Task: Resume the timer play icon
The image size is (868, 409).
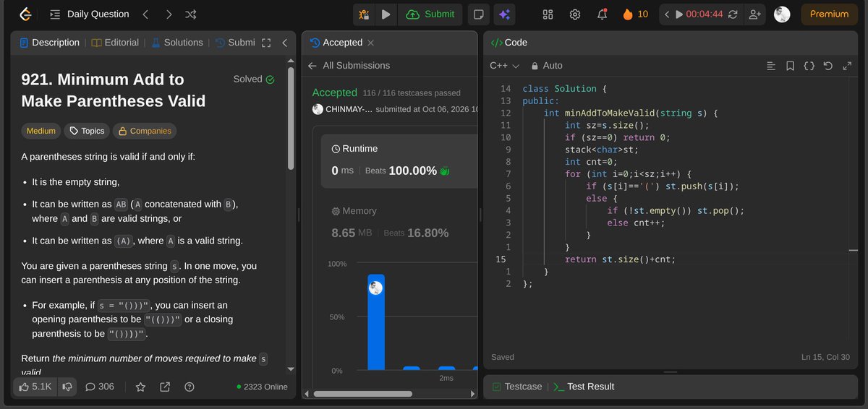Action: tap(679, 14)
